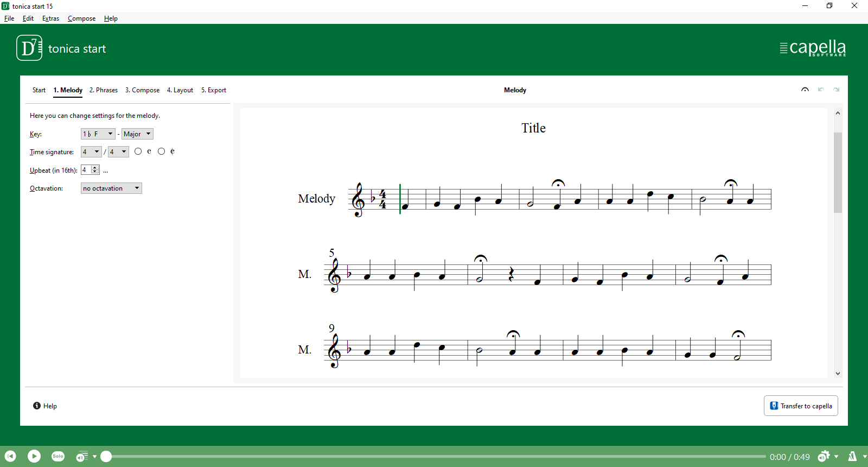The width and height of the screenshot is (868, 467).
Task: Open the Major mode dropdown
Action: point(137,134)
